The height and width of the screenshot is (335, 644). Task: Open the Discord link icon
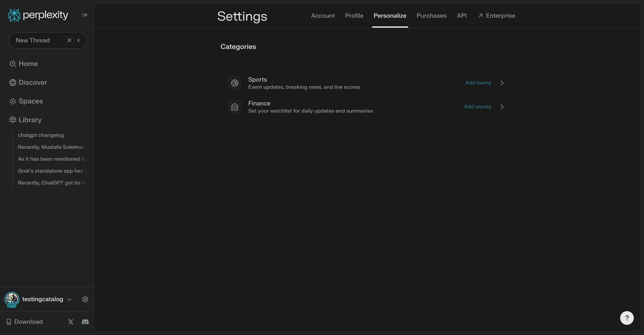(x=85, y=322)
